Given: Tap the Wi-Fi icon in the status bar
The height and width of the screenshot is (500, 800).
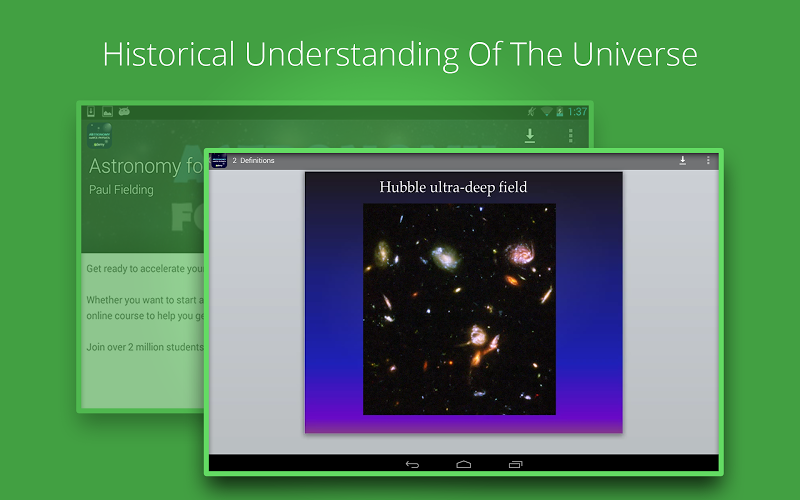Looking at the screenshot, I should pyautogui.click(x=546, y=112).
